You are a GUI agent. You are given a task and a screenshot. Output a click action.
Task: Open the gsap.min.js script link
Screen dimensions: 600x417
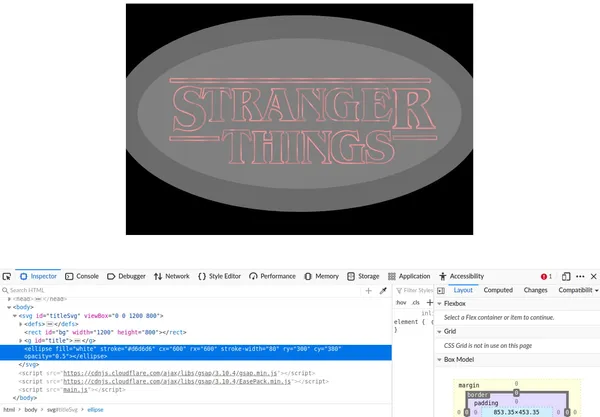tap(170, 373)
